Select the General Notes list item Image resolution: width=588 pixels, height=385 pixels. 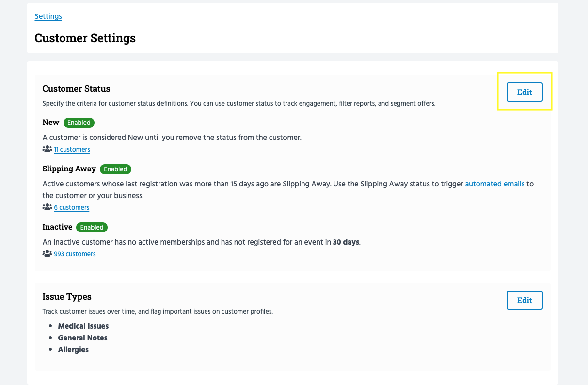(x=82, y=338)
